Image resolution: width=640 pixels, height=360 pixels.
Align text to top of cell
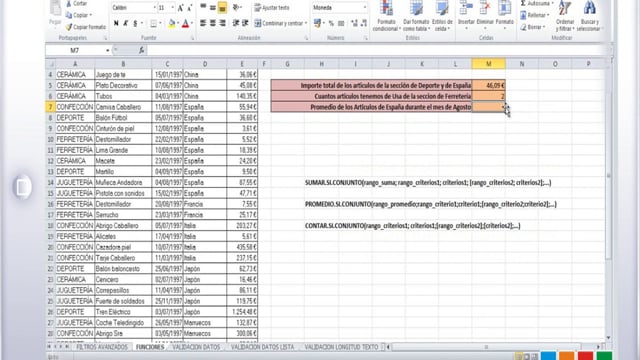point(203,7)
